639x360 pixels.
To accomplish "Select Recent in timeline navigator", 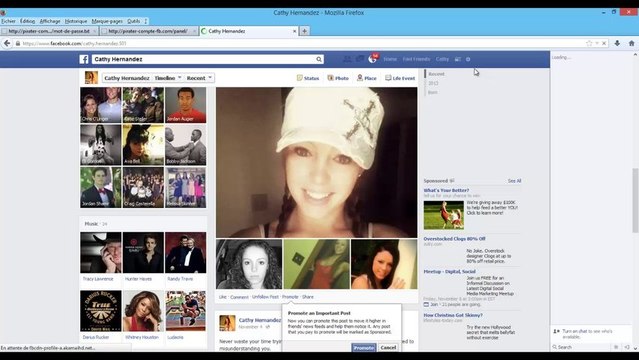I will 436,74.
